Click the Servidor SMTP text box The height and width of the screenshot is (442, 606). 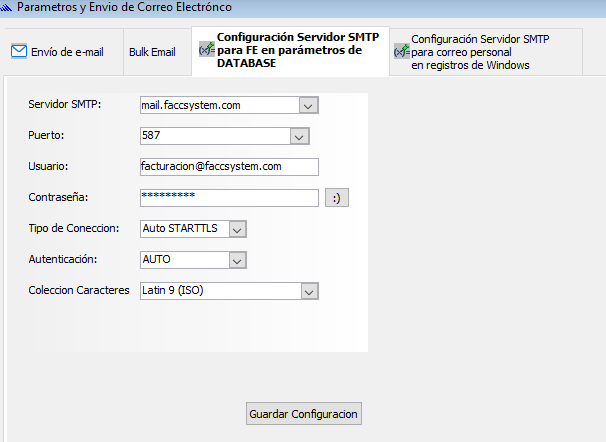coord(218,105)
